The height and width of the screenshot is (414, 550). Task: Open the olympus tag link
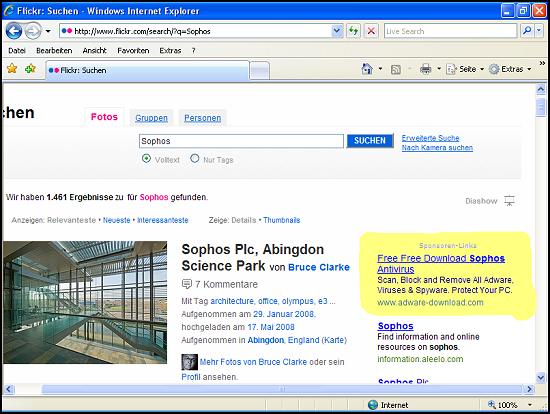click(298, 301)
